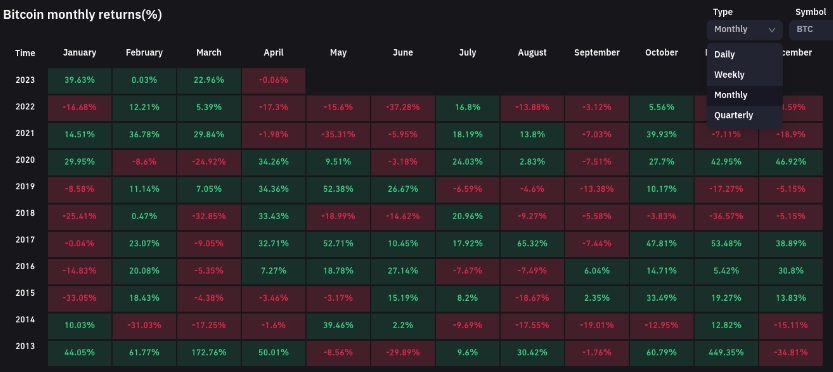Screen dimensions: 833x372
Task: Select the 2023 row label
Action: [25, 80]
